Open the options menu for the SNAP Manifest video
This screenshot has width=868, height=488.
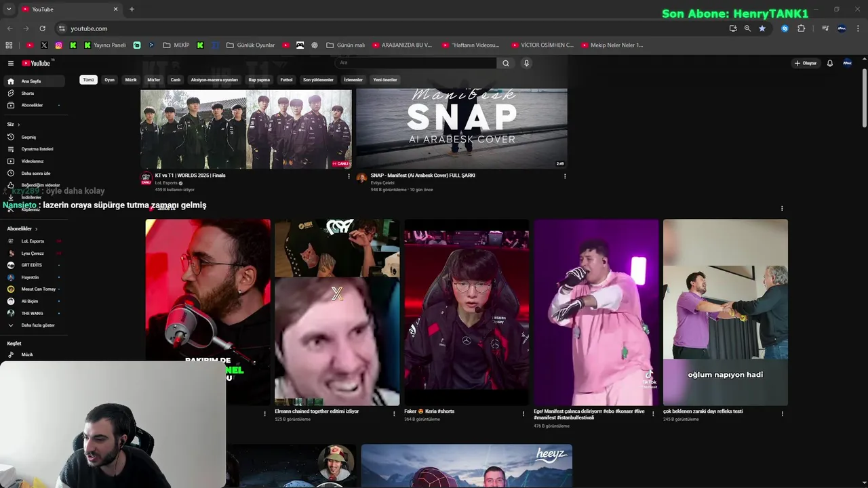565,176
